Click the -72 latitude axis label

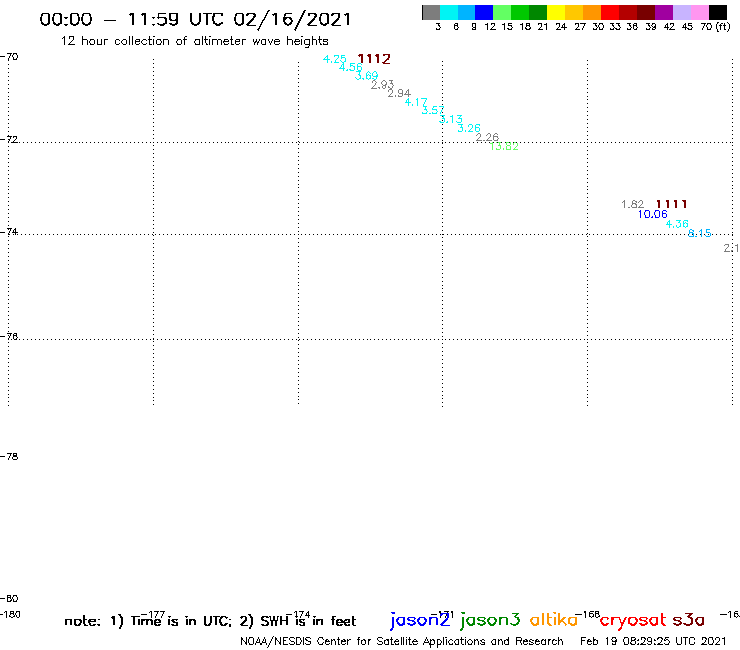tap(9, 140)
